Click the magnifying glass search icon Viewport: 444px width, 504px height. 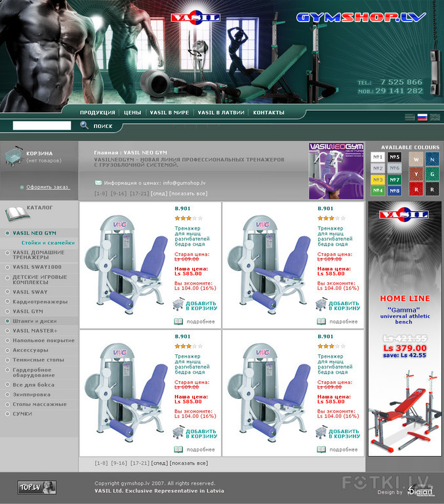[84, 125]
